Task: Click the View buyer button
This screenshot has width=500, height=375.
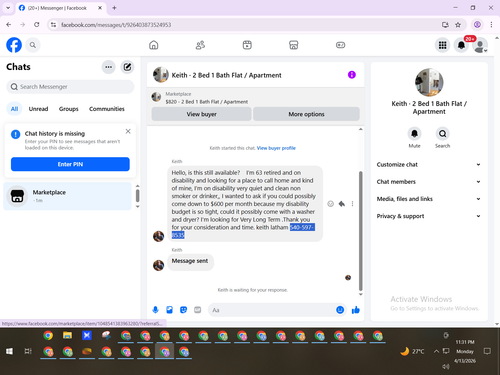Action: point(201,114)
